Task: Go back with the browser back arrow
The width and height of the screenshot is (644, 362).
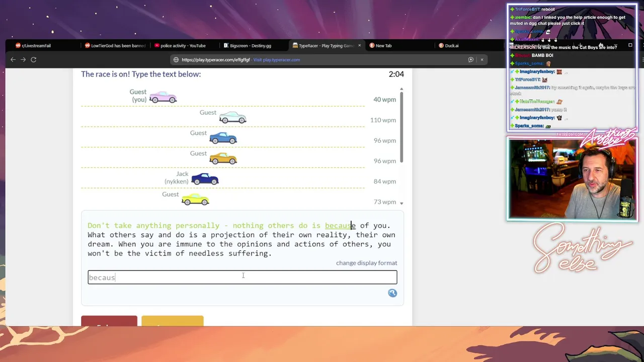Action: [13, 59]
